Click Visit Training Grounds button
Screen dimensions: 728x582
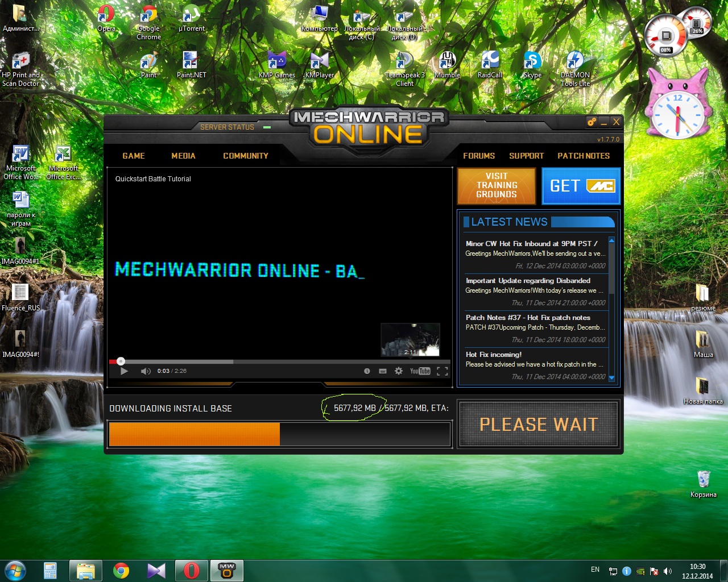(x=497, y=186)
